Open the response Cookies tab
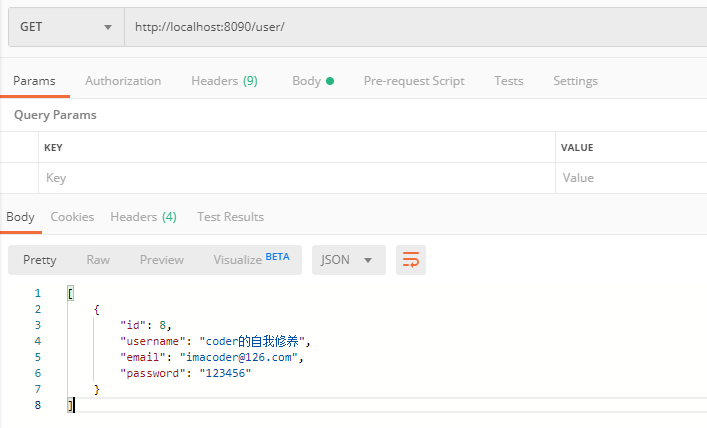707x428 pixels. click(72, 217)
